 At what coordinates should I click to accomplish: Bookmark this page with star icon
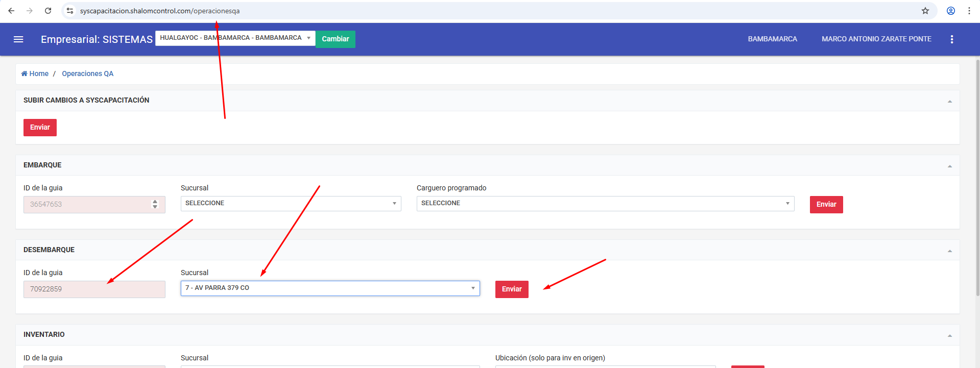[x=925, y=11]
